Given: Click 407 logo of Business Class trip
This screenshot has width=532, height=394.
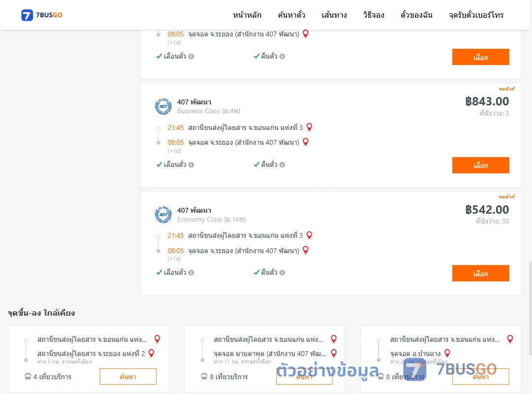Looking at the screenshot, I should pyautogui.click(x=163, y=106).
